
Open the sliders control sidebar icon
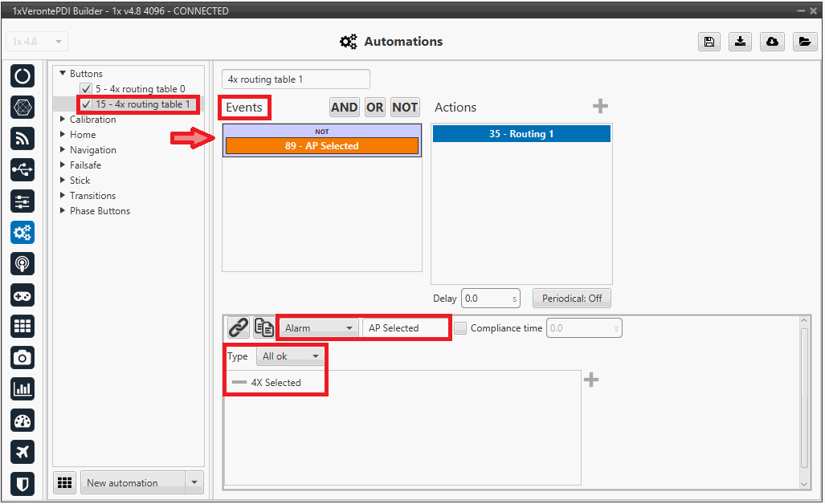22,201
